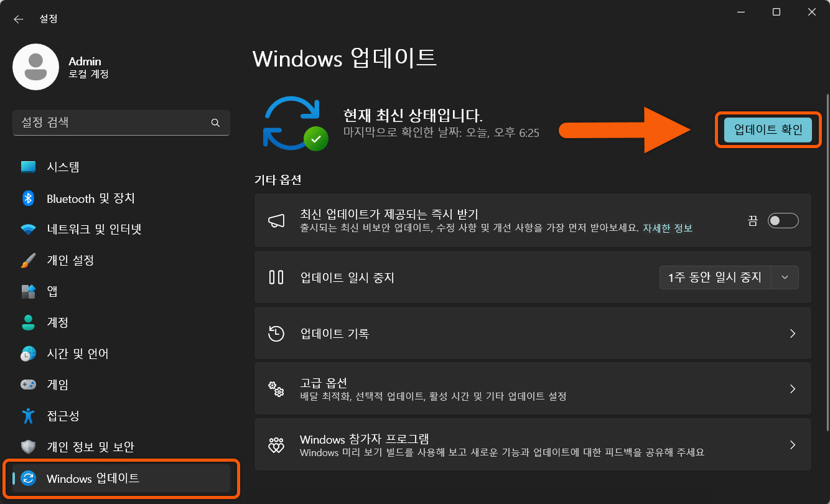Click the 업데이트 확인 button

(768, 130)
